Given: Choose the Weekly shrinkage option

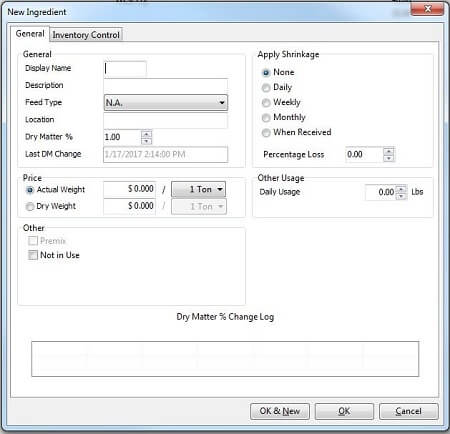Looking at the screenshot, I should pos(266,103).
